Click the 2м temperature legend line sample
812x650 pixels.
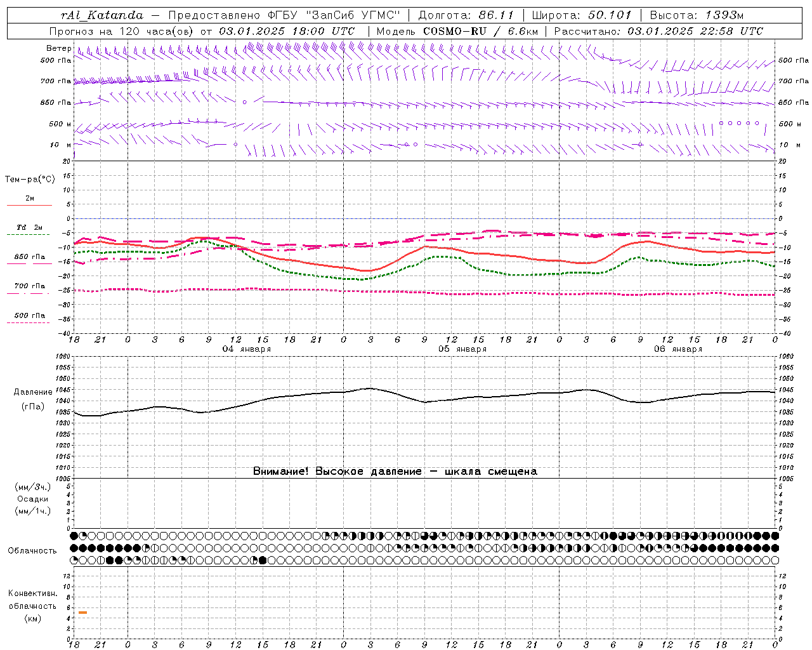(29, 205)
